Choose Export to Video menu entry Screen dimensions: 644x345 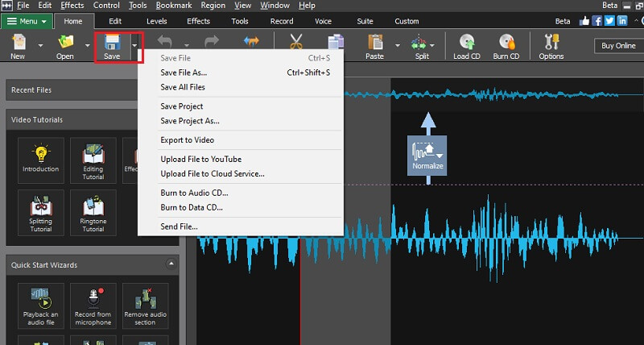tap(187, 140)
